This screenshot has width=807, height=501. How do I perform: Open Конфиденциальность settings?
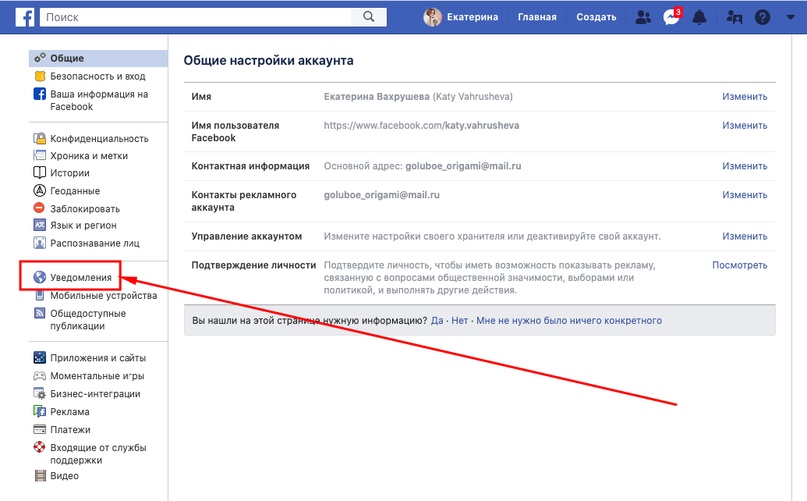click(99, 139)
